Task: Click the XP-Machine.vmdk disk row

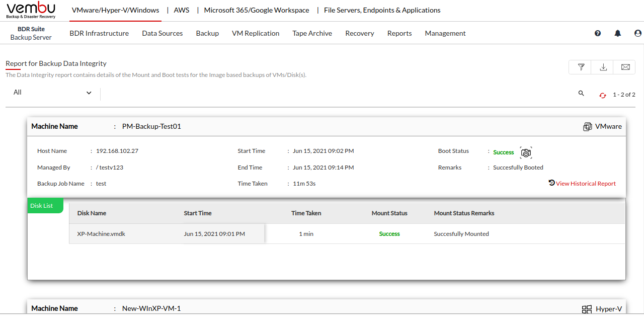Action: (101, 234)
